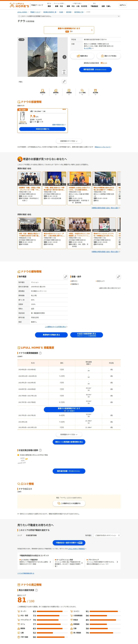
Task: Expand 部屋情報をすべて見る
Action: click(x=69, y=141)
